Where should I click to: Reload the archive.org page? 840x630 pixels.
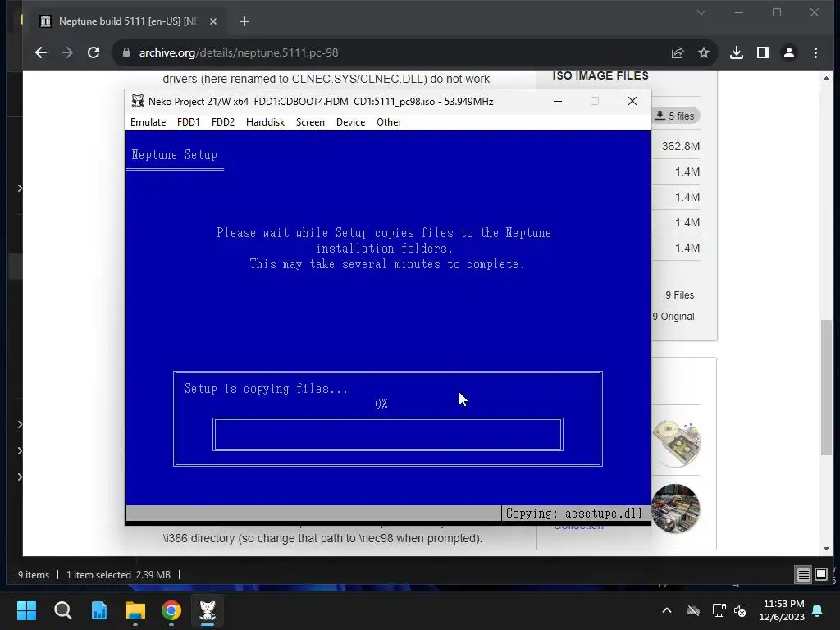point(94,52)
